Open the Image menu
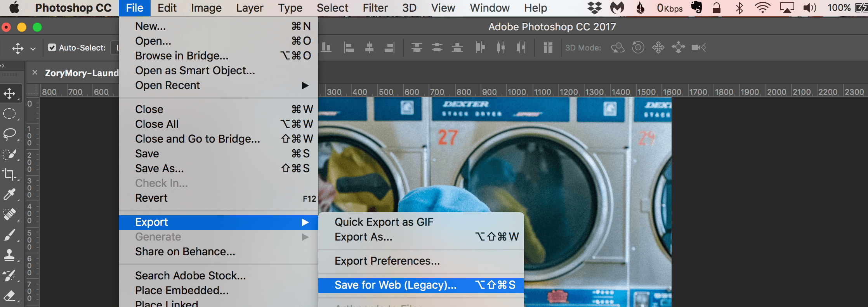868x307 pixels. coord(206,8)
